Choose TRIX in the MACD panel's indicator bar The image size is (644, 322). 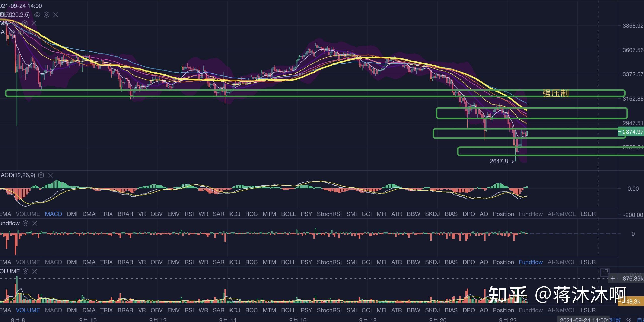tap(106, 214)
